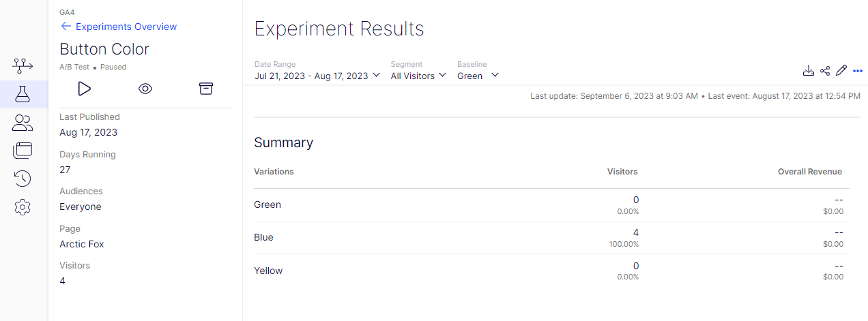Click the share results icon
Screen dimensions: 868x321
[825, 71]
